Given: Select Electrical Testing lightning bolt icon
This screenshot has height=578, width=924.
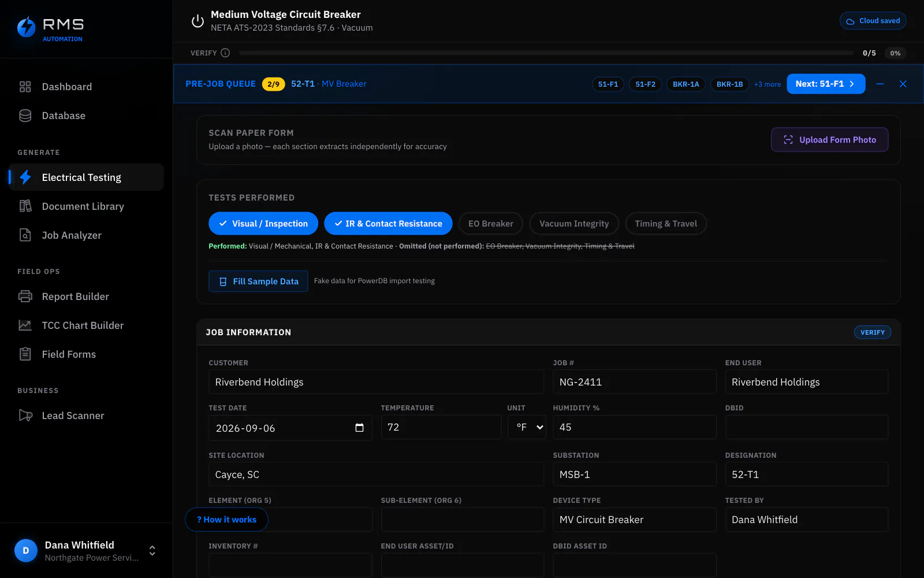Looking at the screenshot, I should (x=25, y=177).
